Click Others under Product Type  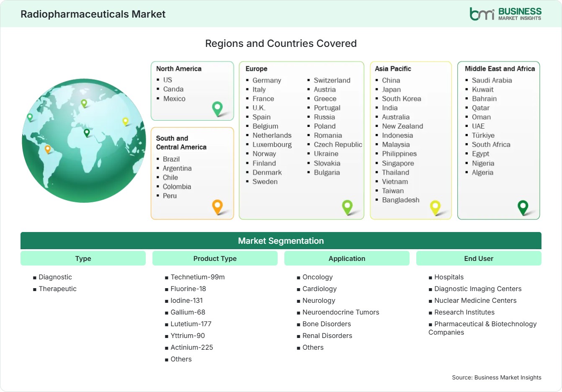[181, 359]
